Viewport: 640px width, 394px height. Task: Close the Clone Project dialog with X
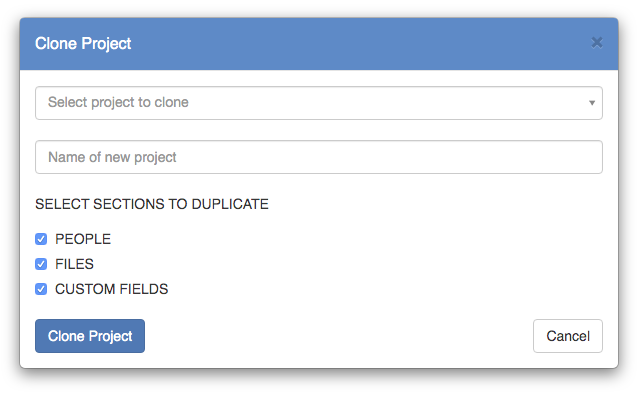(x=597, y=42)
